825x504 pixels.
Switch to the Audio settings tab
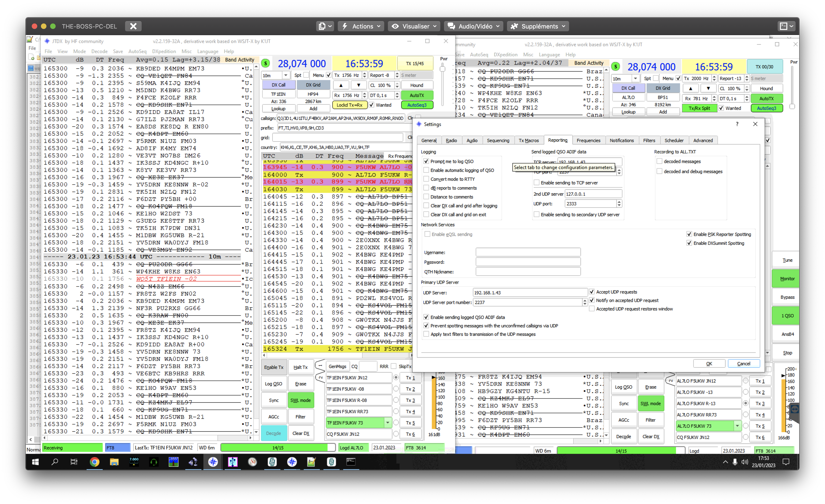pos(472,141)
